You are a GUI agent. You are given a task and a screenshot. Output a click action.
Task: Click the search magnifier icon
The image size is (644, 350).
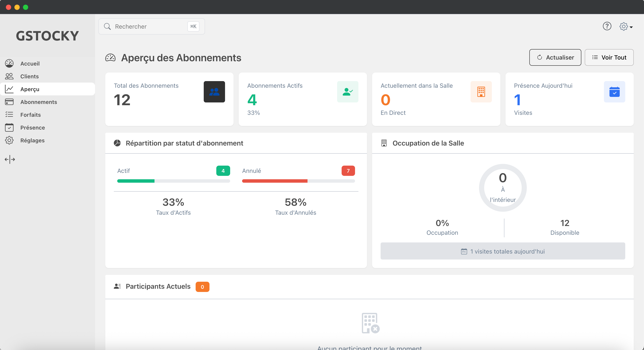pos(107,26)
